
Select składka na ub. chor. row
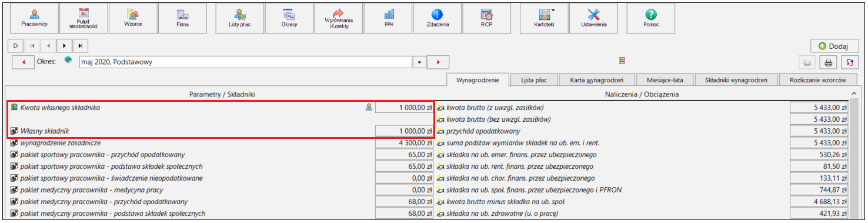(642, 178)
